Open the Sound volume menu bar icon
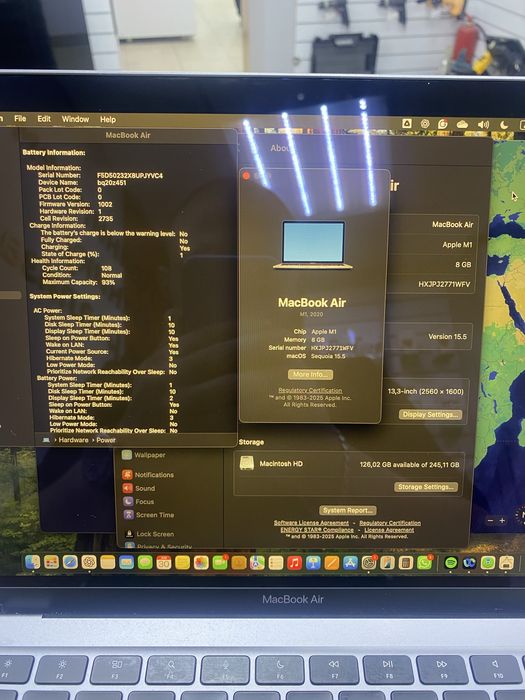This screenshot has height=700, width=525. (x=483, y=125)
